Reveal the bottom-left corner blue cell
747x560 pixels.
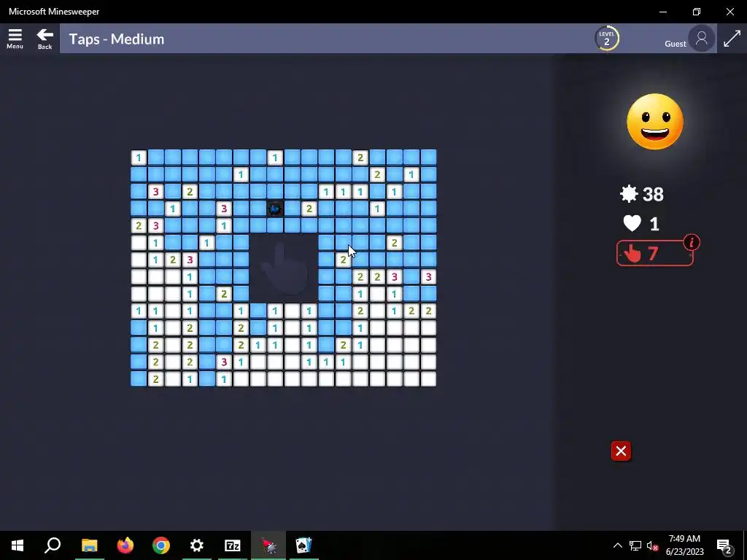(x=139, y=379)
